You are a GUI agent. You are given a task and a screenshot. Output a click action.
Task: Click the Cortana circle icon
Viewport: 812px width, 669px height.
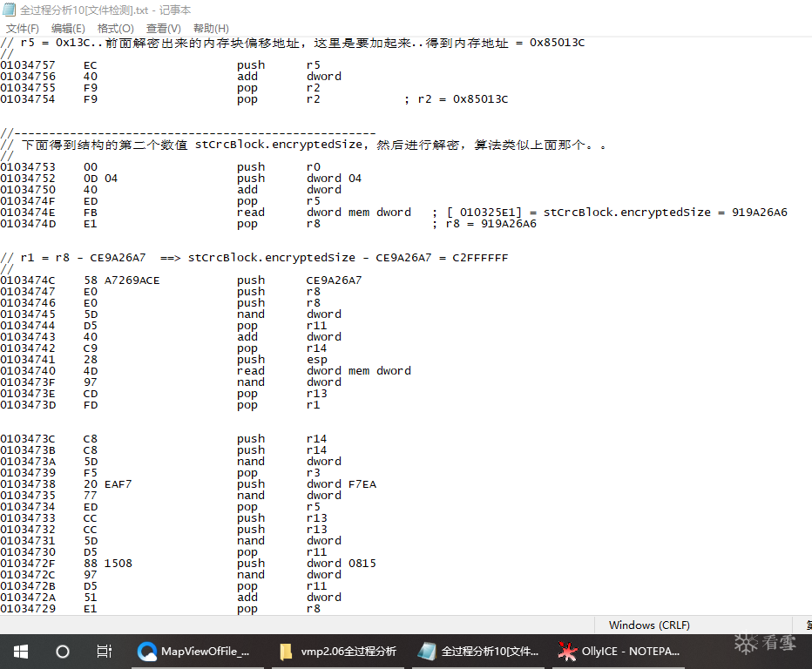(x=63, y=652)
